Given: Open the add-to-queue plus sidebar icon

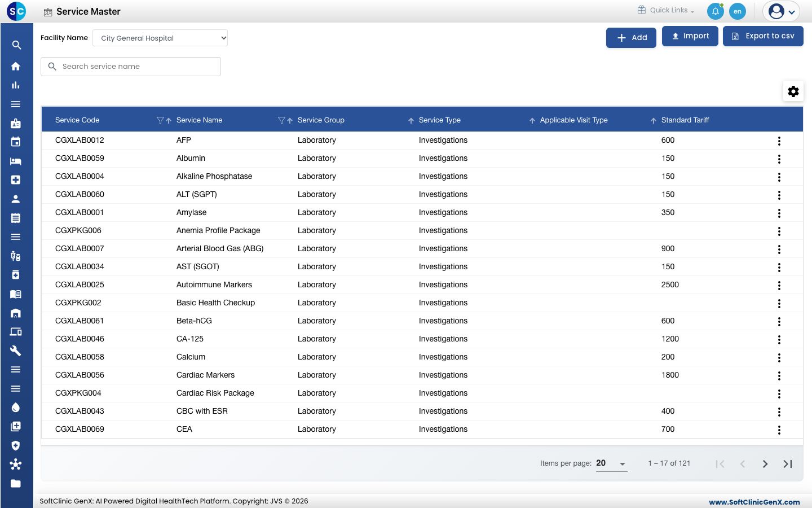Looking at the screenshot, I should (16, 426).
